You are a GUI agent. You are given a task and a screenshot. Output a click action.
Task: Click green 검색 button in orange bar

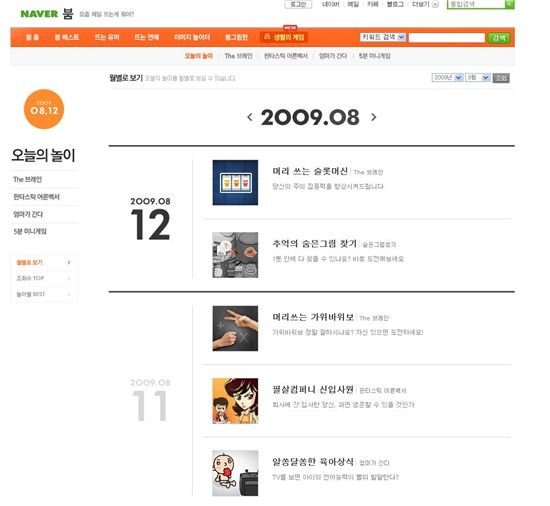click(499, 38)
